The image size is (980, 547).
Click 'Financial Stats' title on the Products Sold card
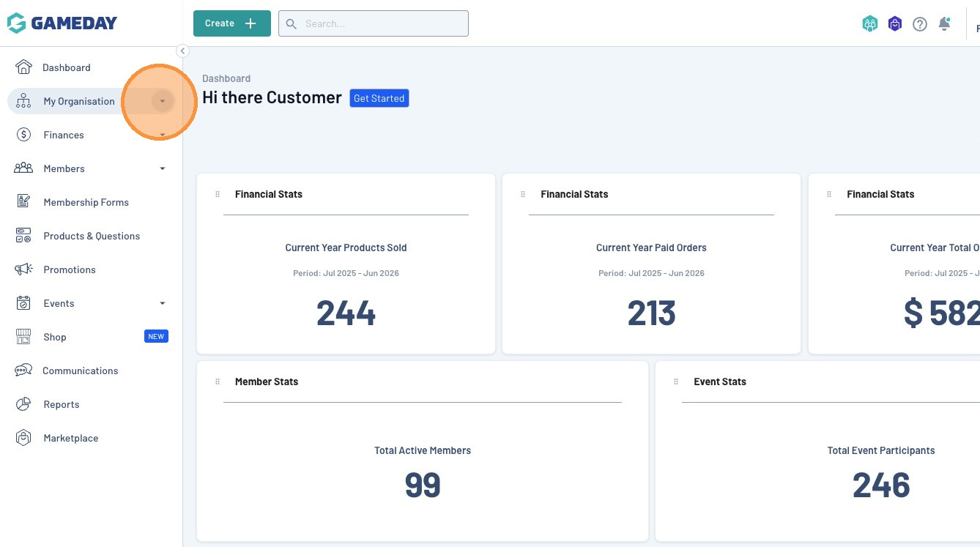pos(269,194)
